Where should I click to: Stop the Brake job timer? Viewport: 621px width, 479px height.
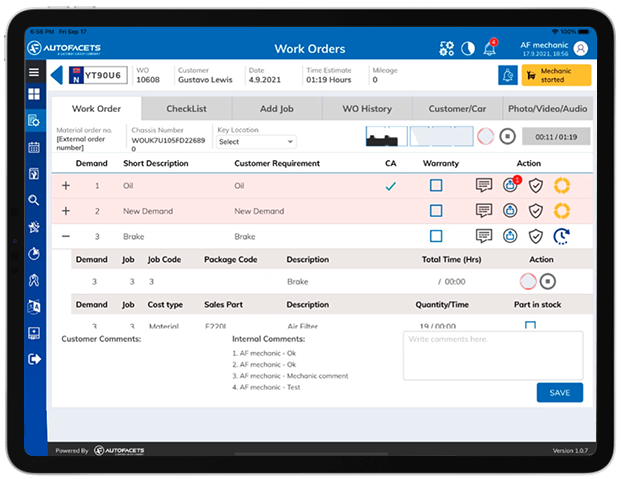point(548,281)
